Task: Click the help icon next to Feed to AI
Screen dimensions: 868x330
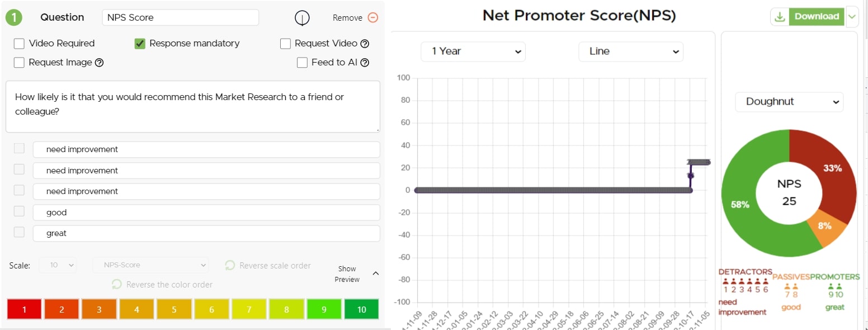Action: 365,63
